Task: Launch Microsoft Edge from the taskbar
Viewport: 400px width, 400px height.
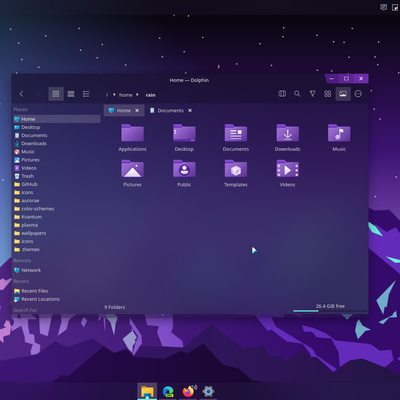Action: point(168,391)
